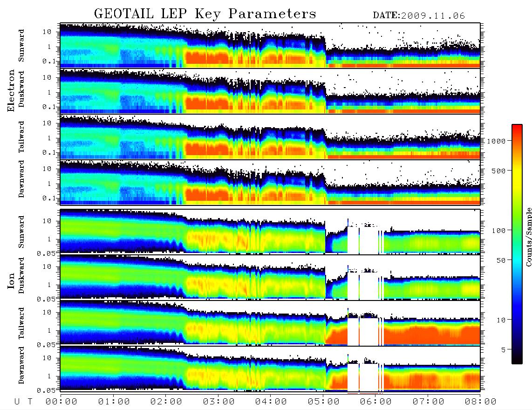Select the Ion Duskward panel label

tap(21, 275)
